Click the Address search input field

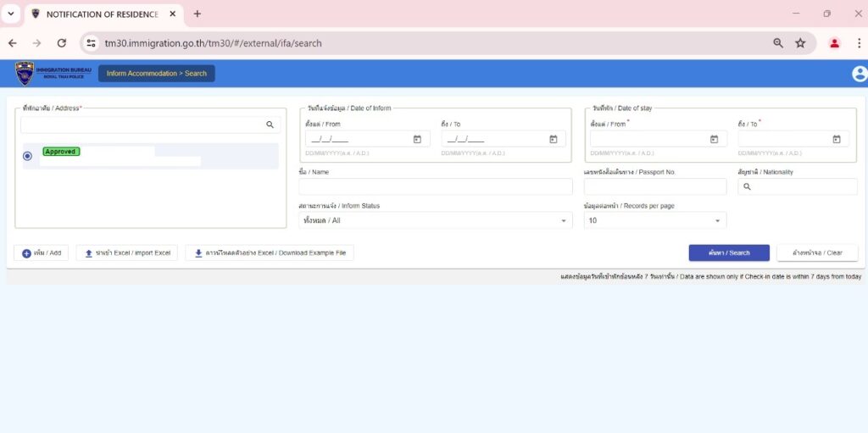click(151, 125)
